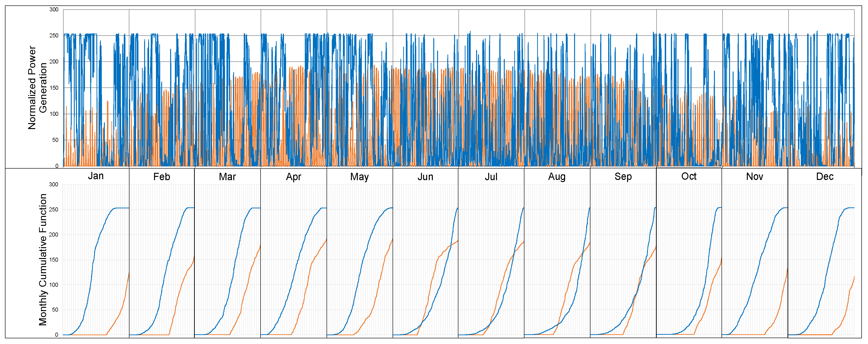Click the Jan month label
Screen dimensions: 868x344
coord(96,176)
